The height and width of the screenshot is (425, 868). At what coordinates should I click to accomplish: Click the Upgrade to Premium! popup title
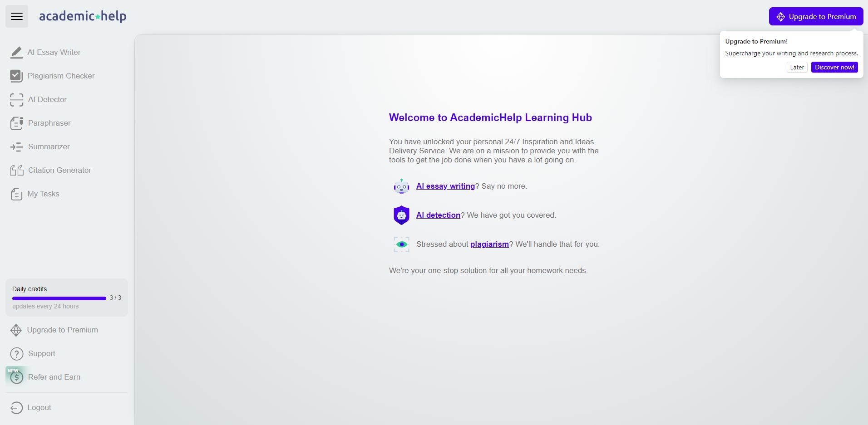756,42
